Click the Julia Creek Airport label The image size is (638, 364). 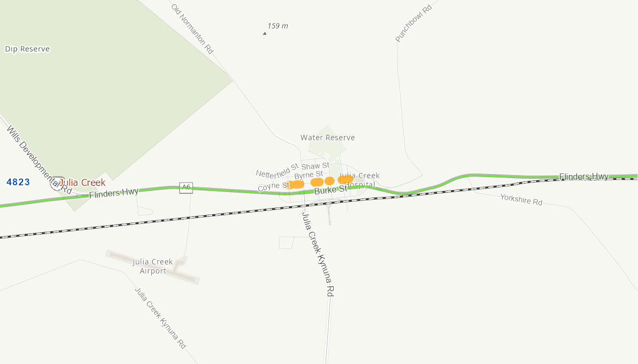click(153, 266)
